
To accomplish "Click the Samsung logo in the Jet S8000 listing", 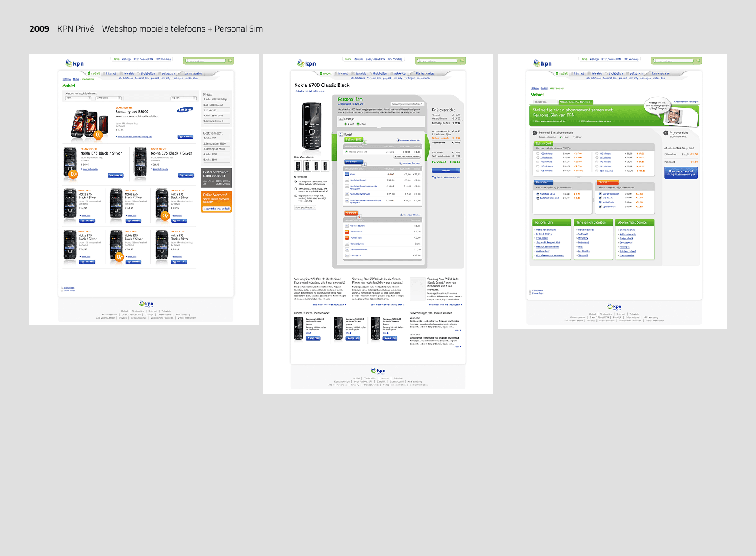I will point(185,110).
